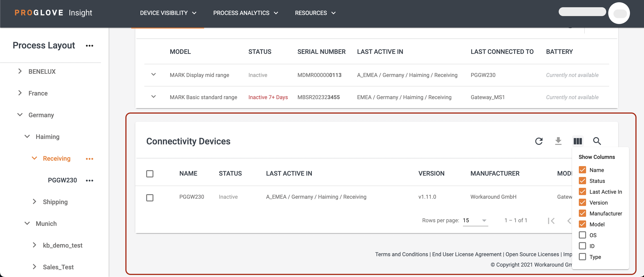
Task: Enable the Type column checkbox
Action: click(582, 257)
